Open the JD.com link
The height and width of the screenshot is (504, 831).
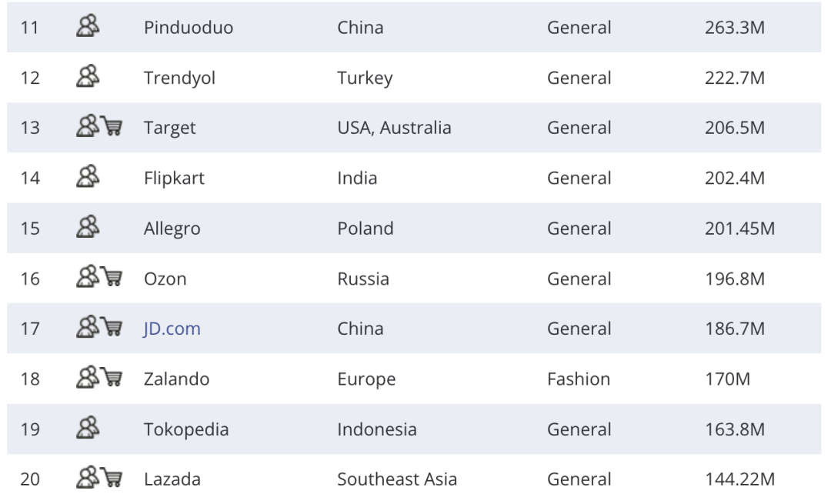point(172,329)
